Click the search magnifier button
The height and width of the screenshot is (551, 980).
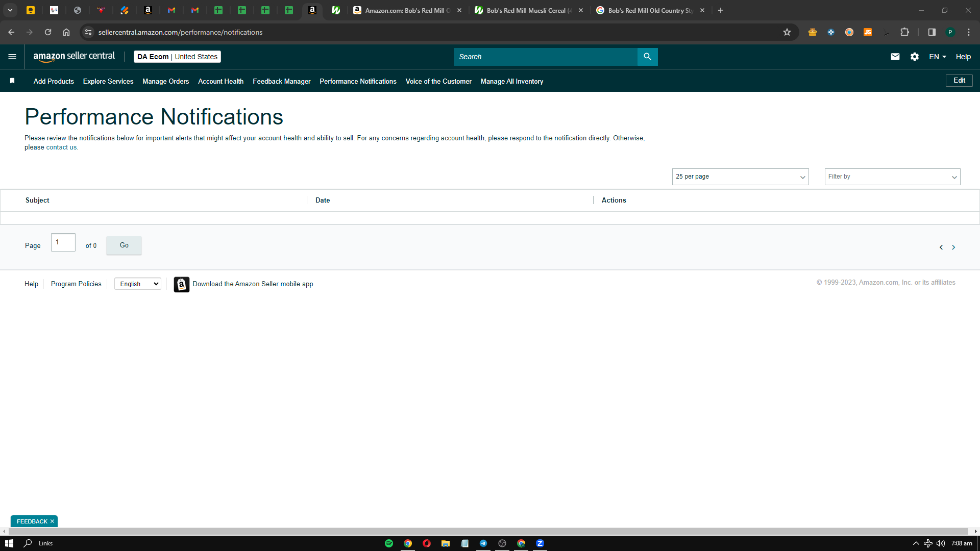[647, 57]
